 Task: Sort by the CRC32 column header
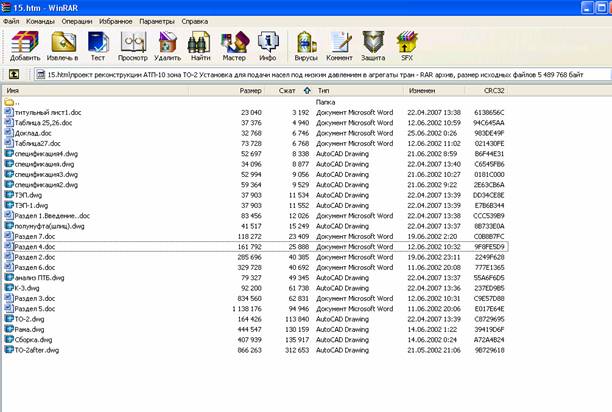click(x=487, y=91)
